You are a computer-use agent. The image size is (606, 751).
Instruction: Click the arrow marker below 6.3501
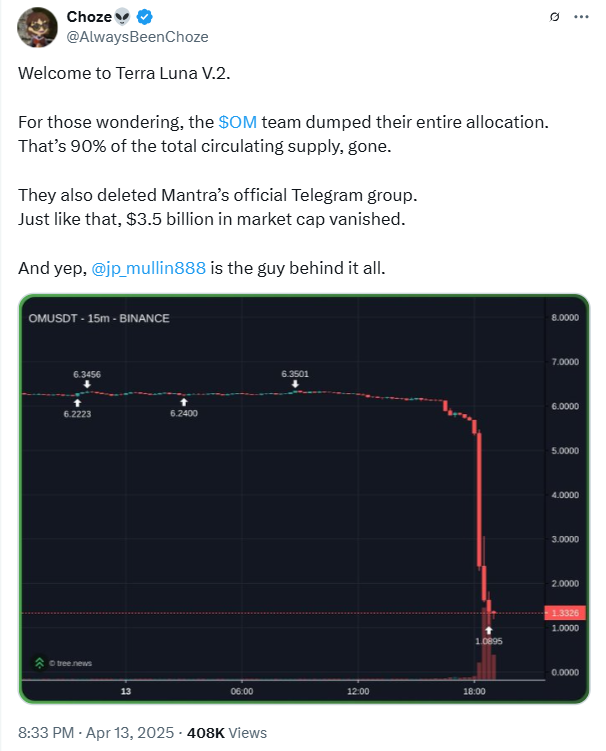(x=295, y=385)
